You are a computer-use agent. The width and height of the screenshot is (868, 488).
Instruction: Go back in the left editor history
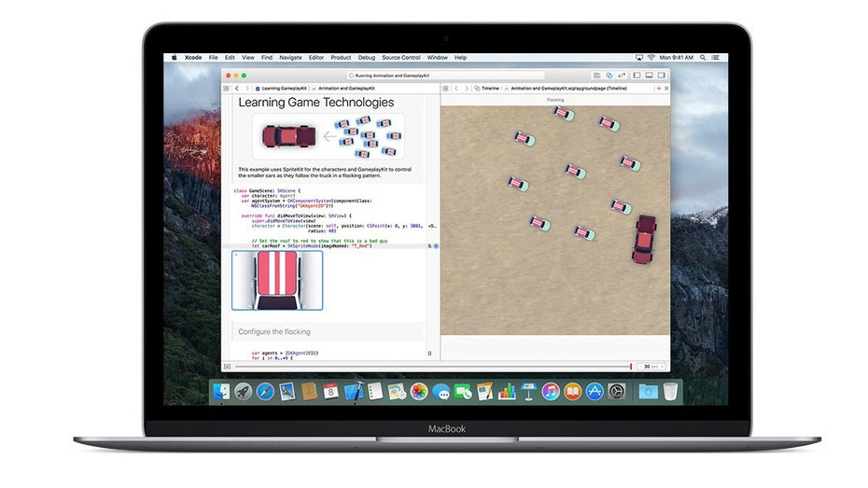[x=237, y=89]
